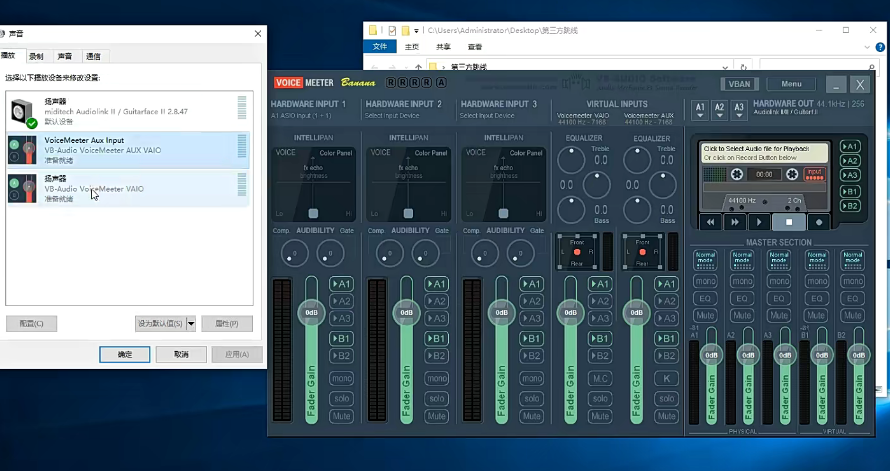Enable A2 bus on Hardware Input 2
This screenshot has height=471, width=890.
436,301
